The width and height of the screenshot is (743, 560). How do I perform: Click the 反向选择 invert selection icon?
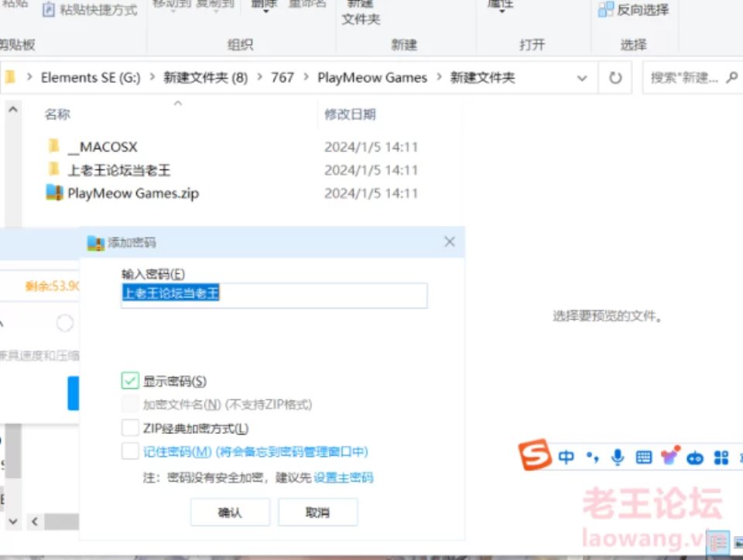[605, 9]
